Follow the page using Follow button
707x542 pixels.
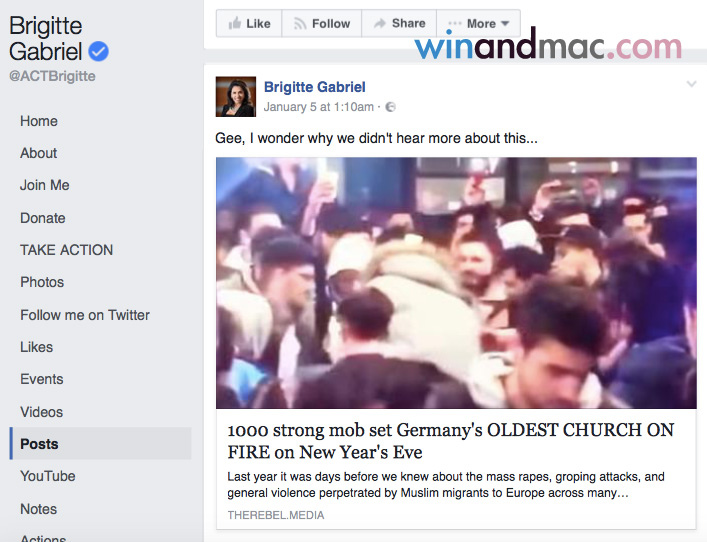point(321,23)
